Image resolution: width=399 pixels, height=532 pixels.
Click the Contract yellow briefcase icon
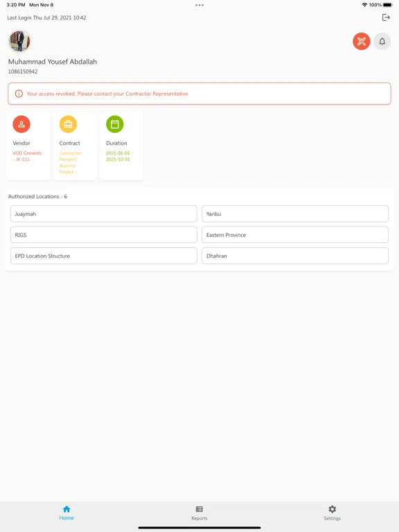coord(68,124)
